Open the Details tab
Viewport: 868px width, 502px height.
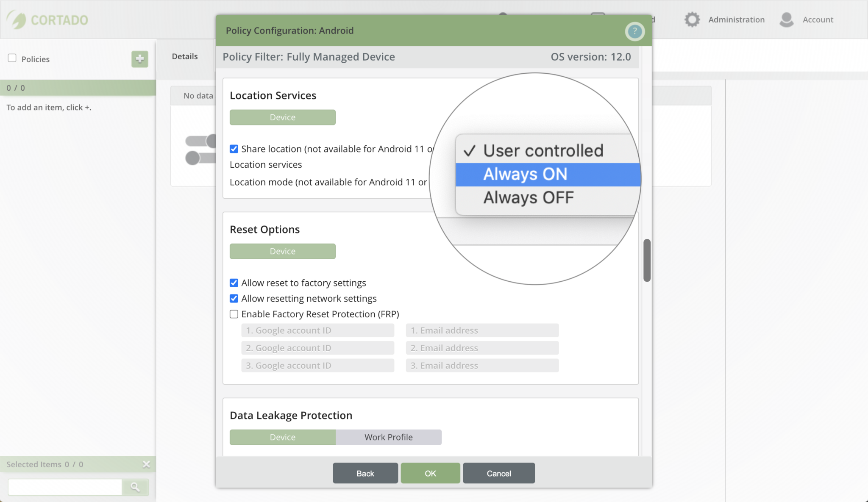pos(184,56)
